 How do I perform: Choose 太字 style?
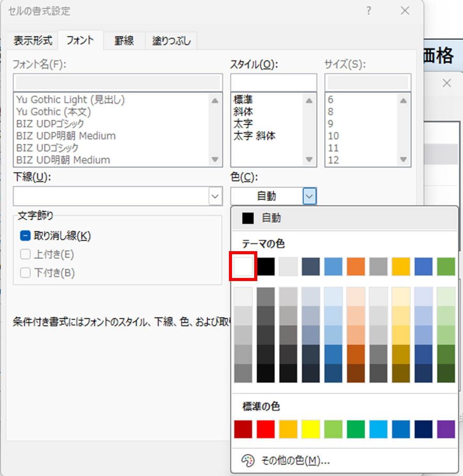[243, 124]
